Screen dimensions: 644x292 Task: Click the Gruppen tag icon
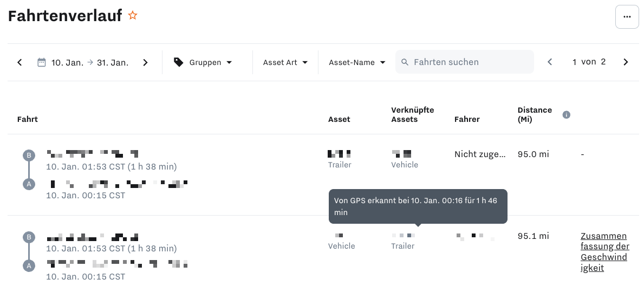(x=178, y=62)
